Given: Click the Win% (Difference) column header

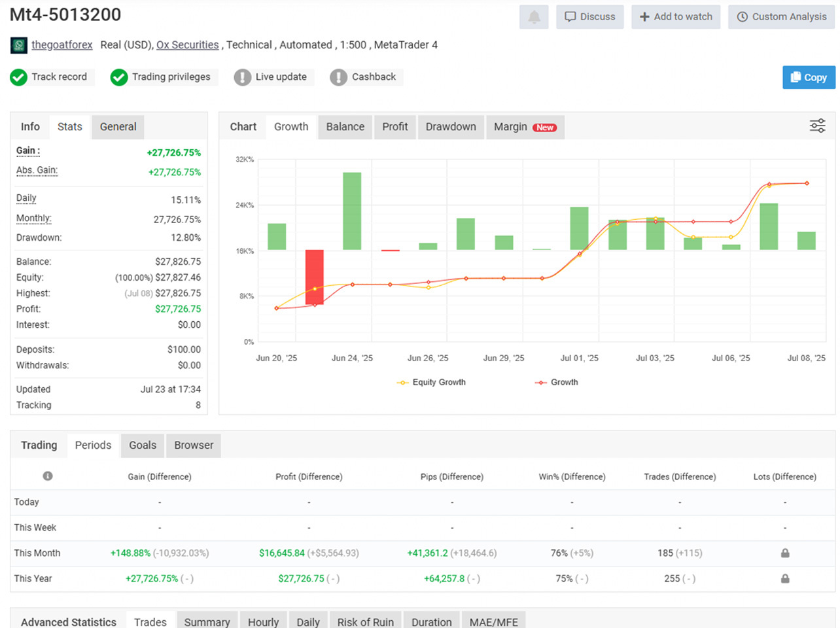Looking at the screenshot, I should 572,477.
